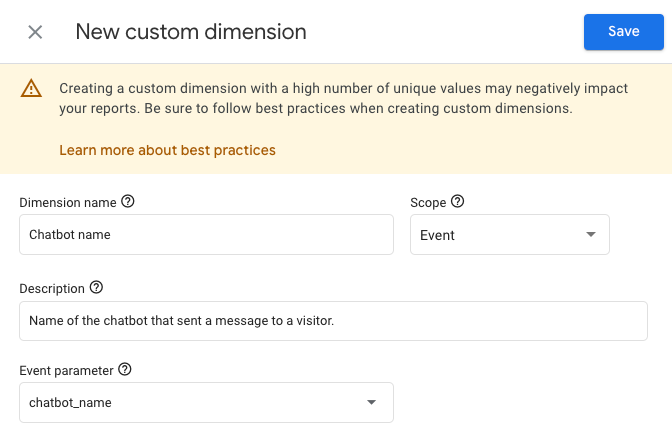Show help for Event parameter
The height and width of the screenshot is (448, 672).
pos(125,369)
